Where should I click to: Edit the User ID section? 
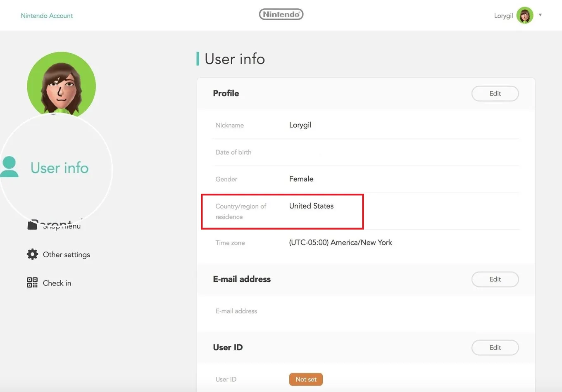click(x=495, y=347)
